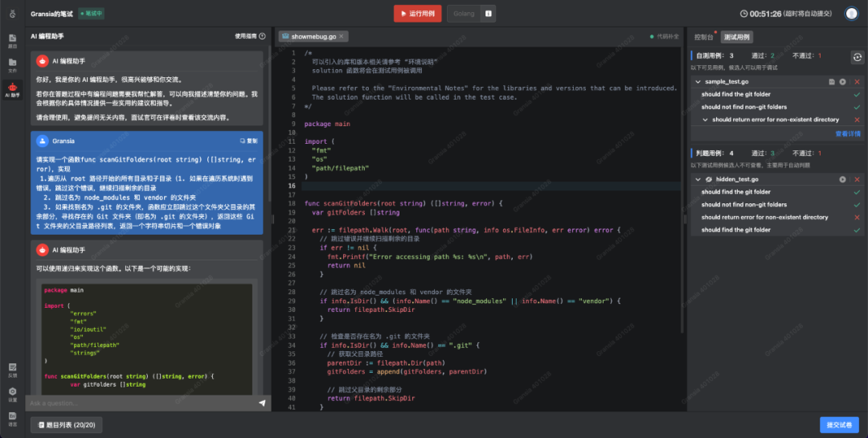The height and width of the screenshot is (438, 868).
Task: Click the info icon next to Golang
Action: click(x=489, y=14)
